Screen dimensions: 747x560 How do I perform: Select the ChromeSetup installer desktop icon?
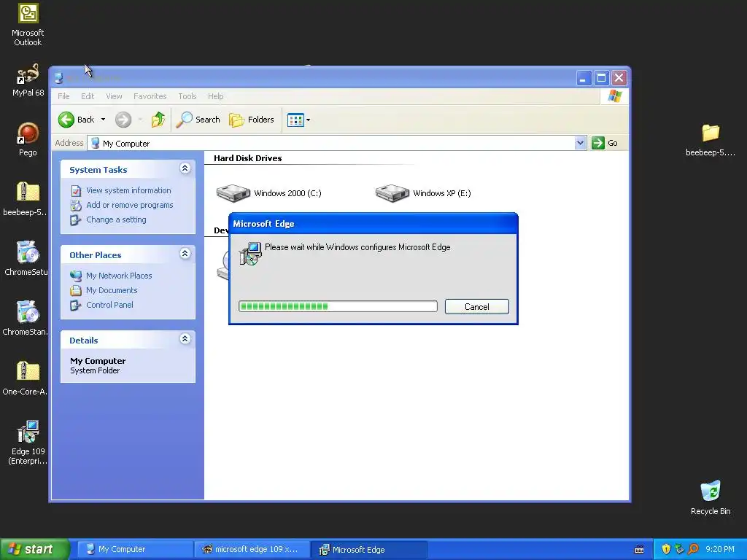point(26,259)
